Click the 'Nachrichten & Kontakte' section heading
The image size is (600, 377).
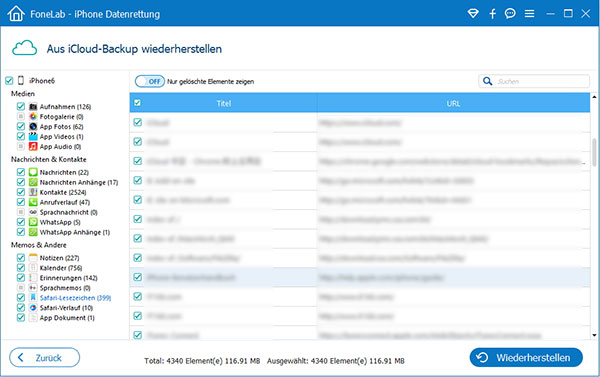(x=49, y=159)
